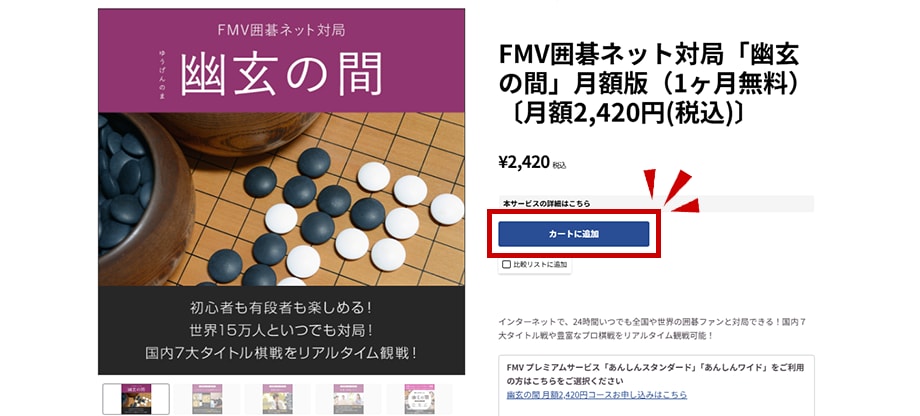Screen dimensions: 920x416
Task: Click the FMV囲碁ネット対局 product title heading
Action: 650,84
